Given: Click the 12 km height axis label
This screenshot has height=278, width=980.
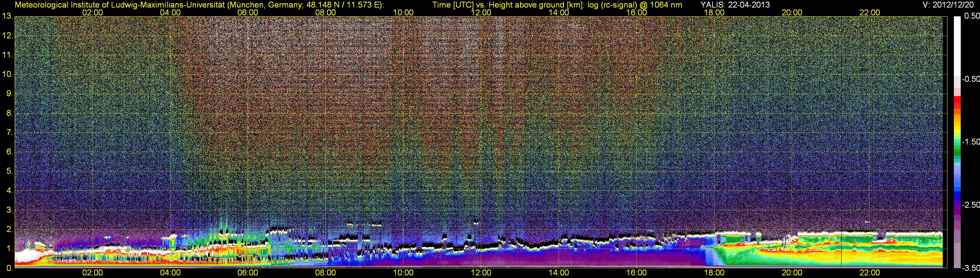Looking at the screenshot, I should coord(7,36).
